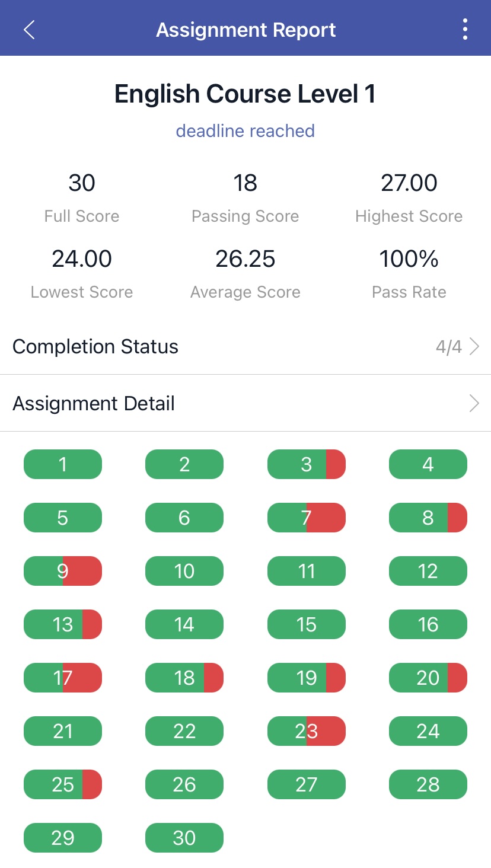Select question 25 pill
491x868 pixels.
click(x=63, y=784)
